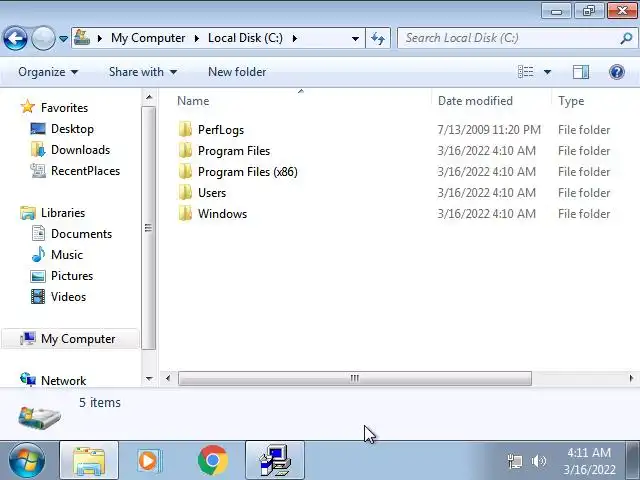This screenshot has height=480, width=640.
Task: Click the Program Files (x86) name text
Action: coord(247,172)
